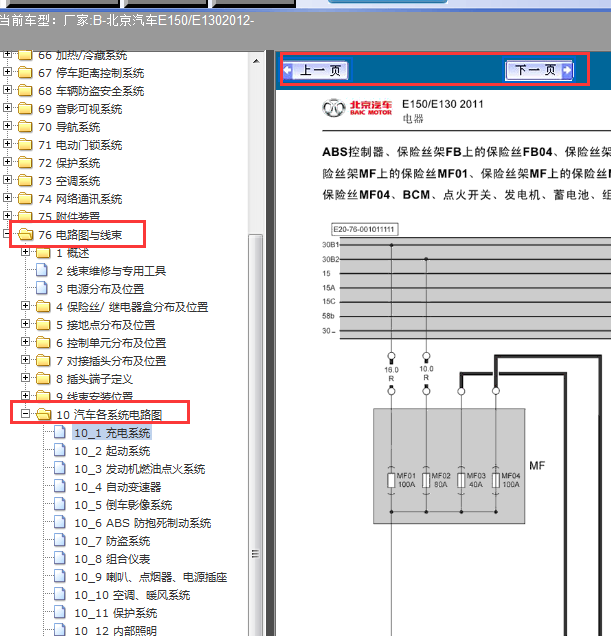The width and height of the screenshot is (611, 636).
Task: Select the 10 汽车各系统电路图 label
Action: (x=109, y=415)
